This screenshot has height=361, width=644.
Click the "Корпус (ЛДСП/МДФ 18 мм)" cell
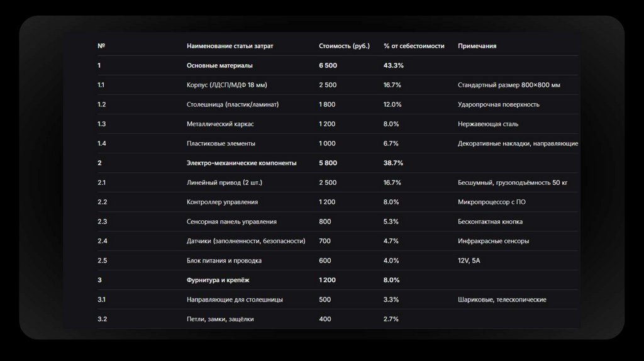tap(231, 85)
